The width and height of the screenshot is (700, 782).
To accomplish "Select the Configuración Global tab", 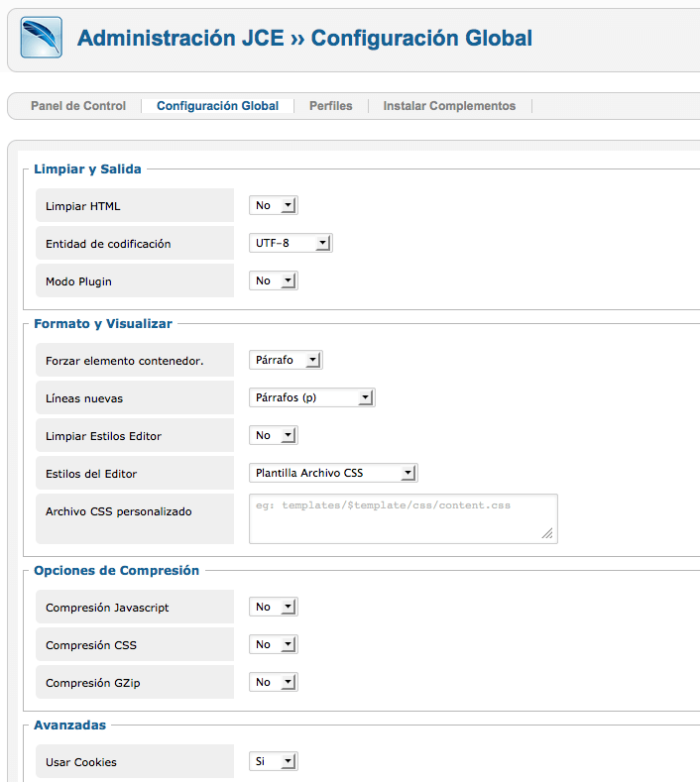I will point(217,106).
